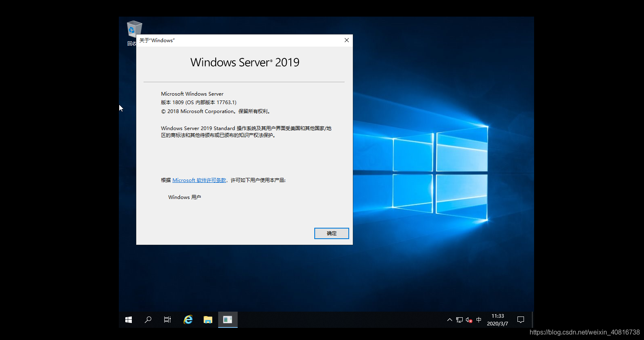Click the Windows Server 2019 heading
644x340 pixels.
245,62
